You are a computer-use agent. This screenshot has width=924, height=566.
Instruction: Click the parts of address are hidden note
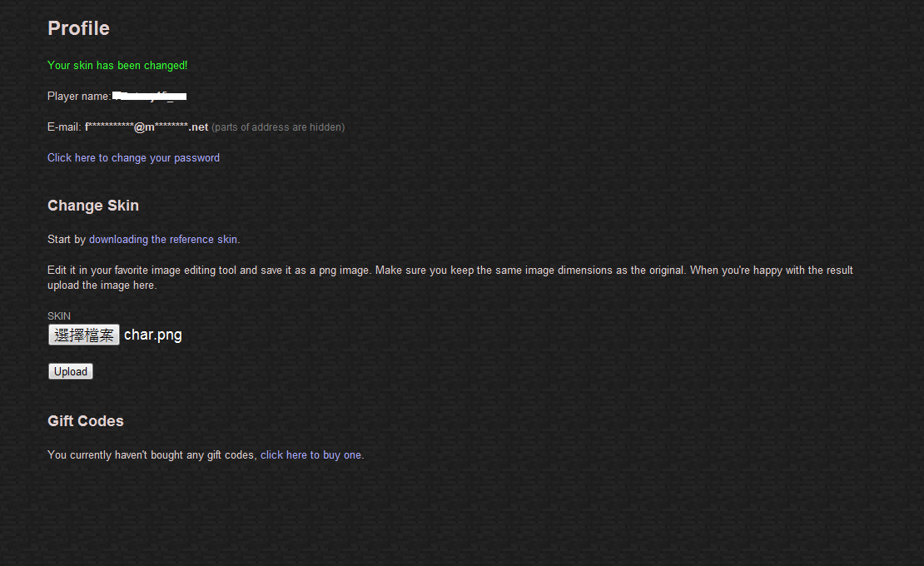(278, 127)
